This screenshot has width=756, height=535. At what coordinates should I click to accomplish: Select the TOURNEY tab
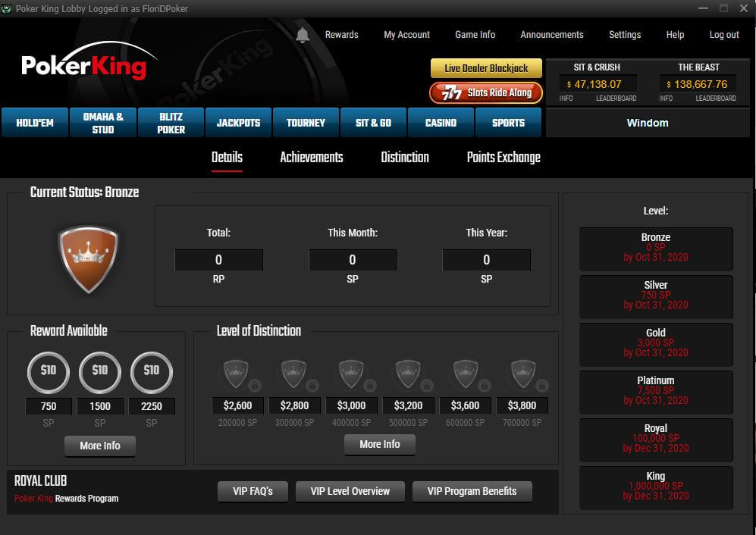(x=306, y=123)
